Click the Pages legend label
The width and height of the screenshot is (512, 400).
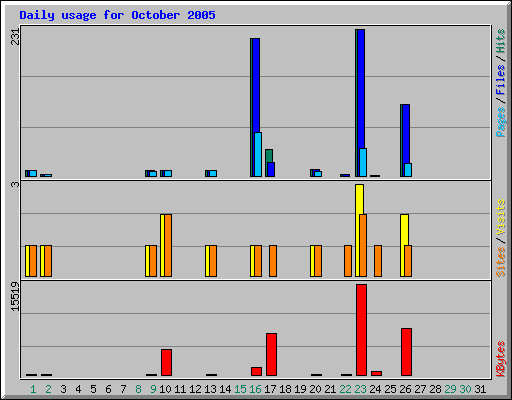[x=501, y=122]
